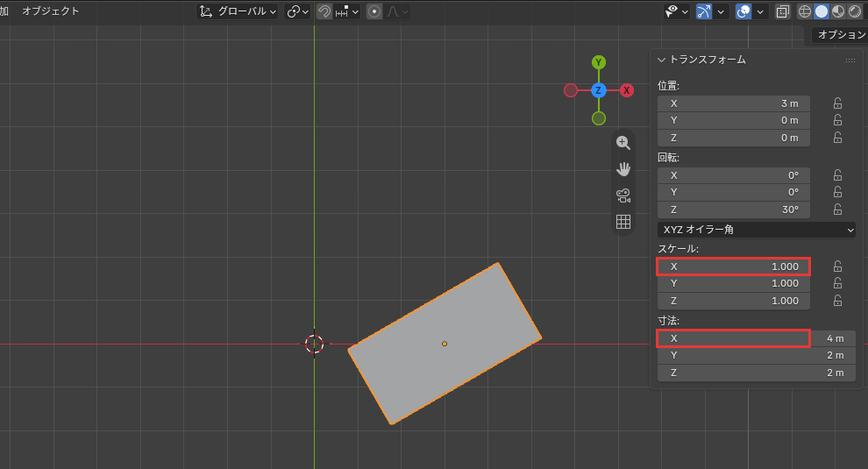868x469 pixels.
Task: Toggle X-ray mode
Action: (x=783, y=11)
